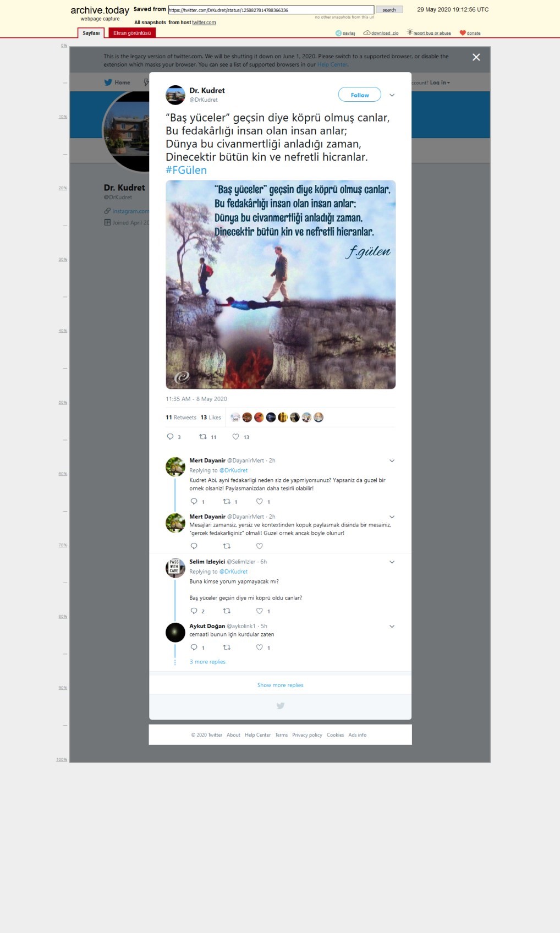Click the 3 more replies link
Image resolution: width=560 pixels, height=933 pixels.
point(207,662)
